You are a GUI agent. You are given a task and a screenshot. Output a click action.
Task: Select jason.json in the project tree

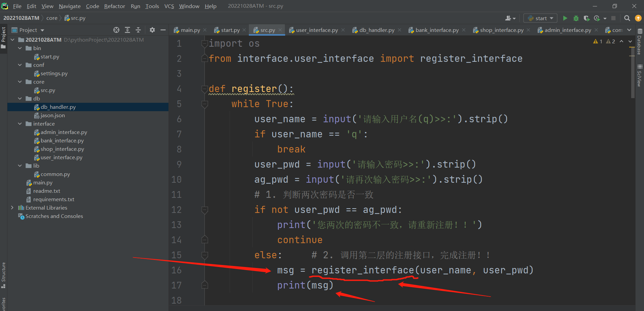point(52,115)
